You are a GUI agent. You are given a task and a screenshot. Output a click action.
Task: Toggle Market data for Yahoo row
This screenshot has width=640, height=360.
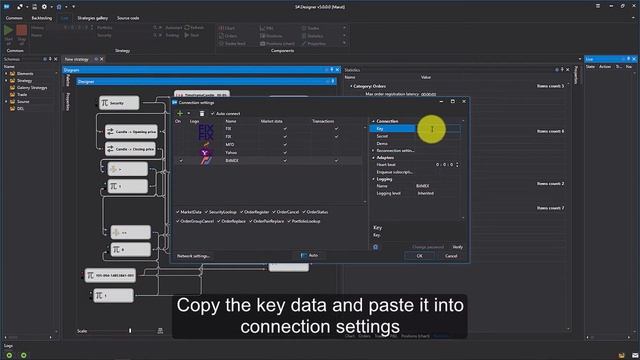click(285, 153)
